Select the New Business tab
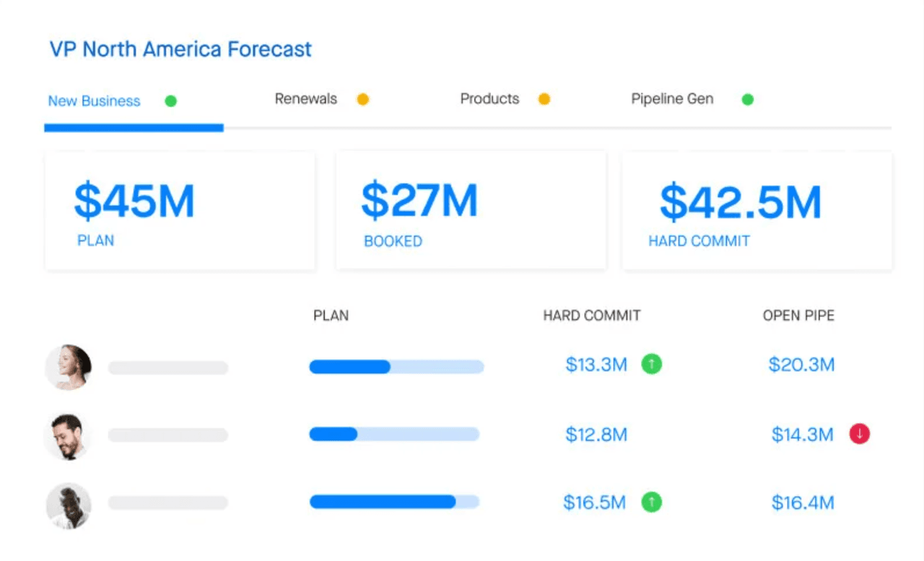Screen dimensions: 924x561 tap(94, 101)
